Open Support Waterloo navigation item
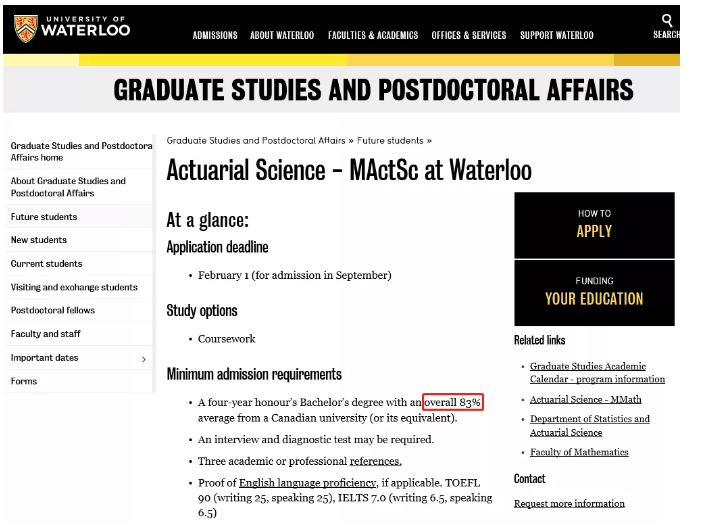 (557, 35)
